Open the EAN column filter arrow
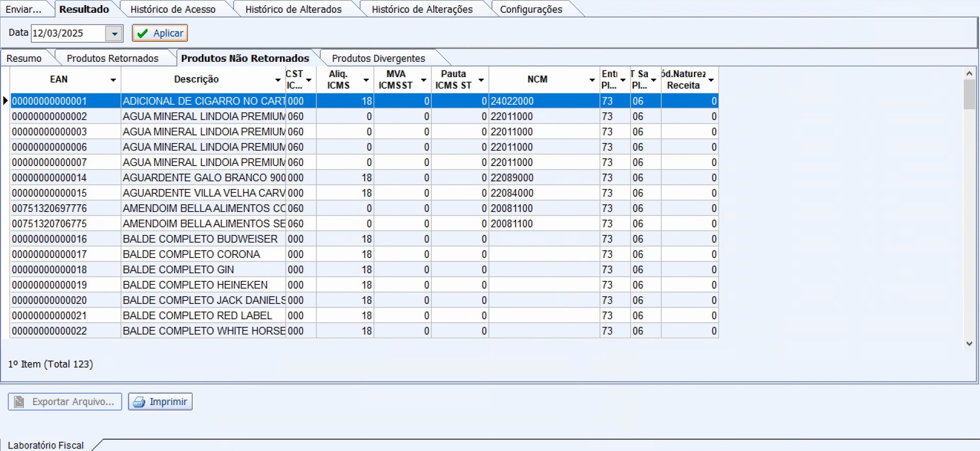 tap(113, 80)
